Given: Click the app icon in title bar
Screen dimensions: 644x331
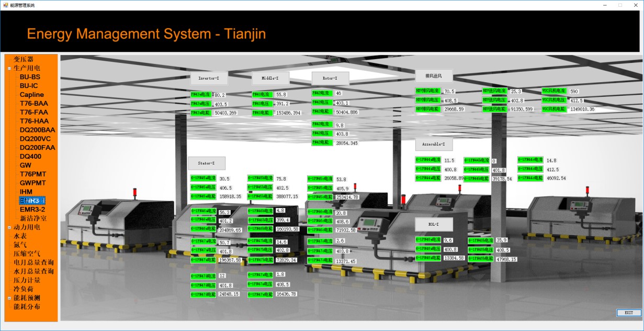Looking at the screenshot, I should pyautogui.click(x=5, y=5).
